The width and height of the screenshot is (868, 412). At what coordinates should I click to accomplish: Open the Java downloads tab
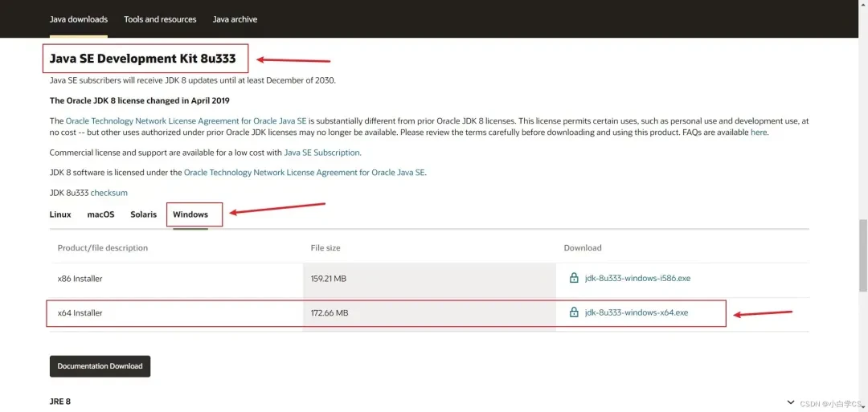[79, 19]
